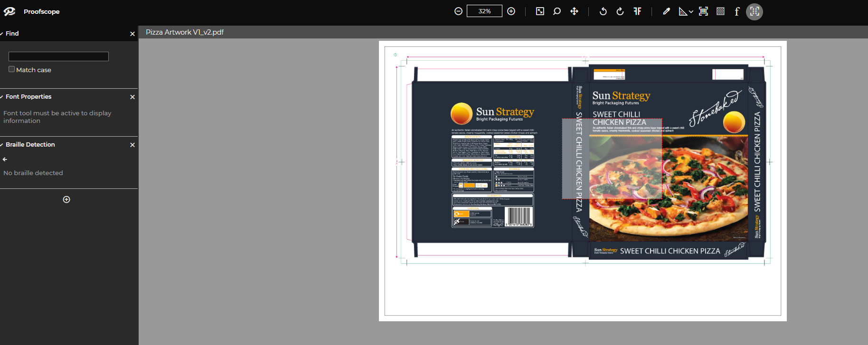Click the mirror flip icon
Image resolution: width=868 pixels, height=345 pixels.
[637, 11]
